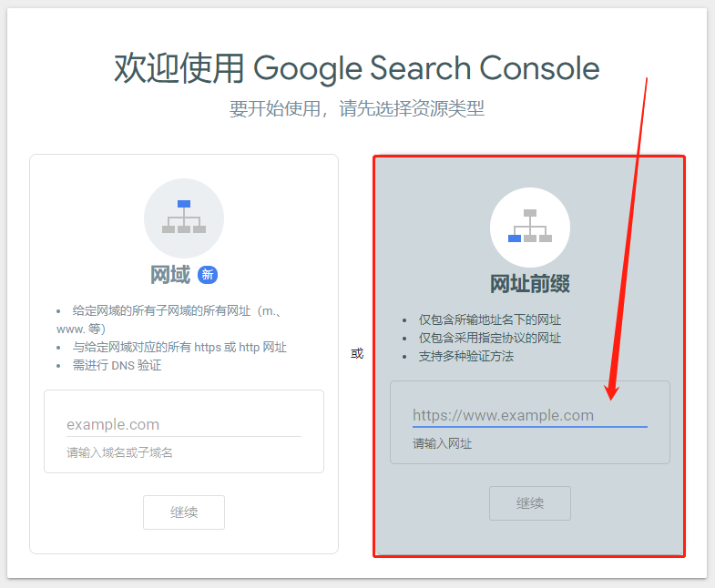715x588 pixels.
Task: Select the 网址前缀 hierarchy icon
Action: coord(530,227)
